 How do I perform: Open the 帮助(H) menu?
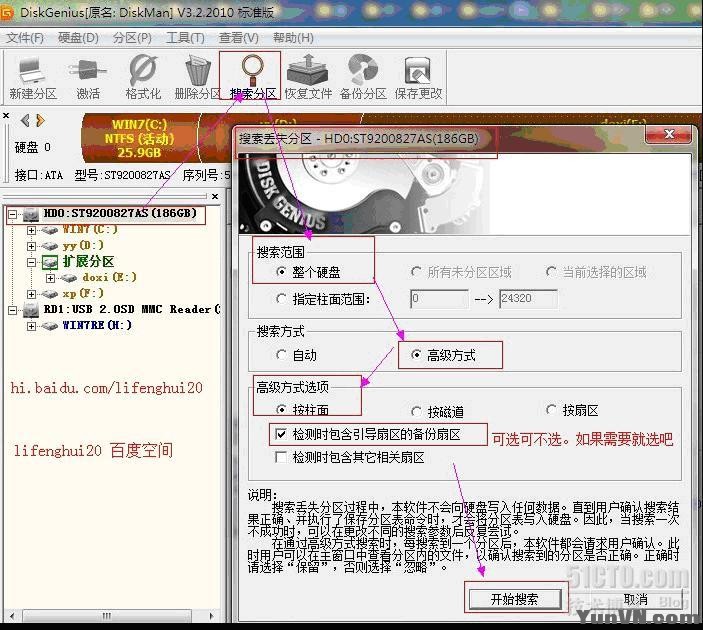point(293,38)
